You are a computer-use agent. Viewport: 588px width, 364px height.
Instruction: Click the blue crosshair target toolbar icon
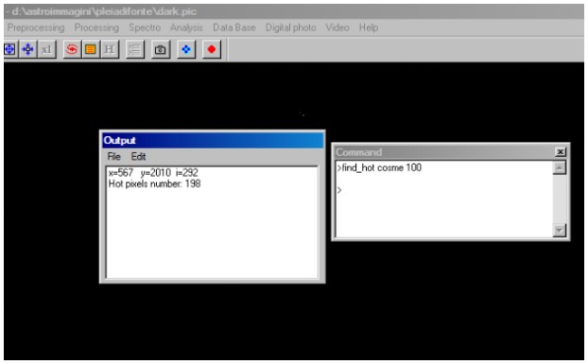click(9, 49)
